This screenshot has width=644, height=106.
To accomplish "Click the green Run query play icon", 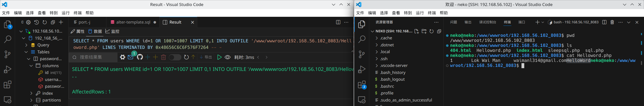I will point(219,57).
